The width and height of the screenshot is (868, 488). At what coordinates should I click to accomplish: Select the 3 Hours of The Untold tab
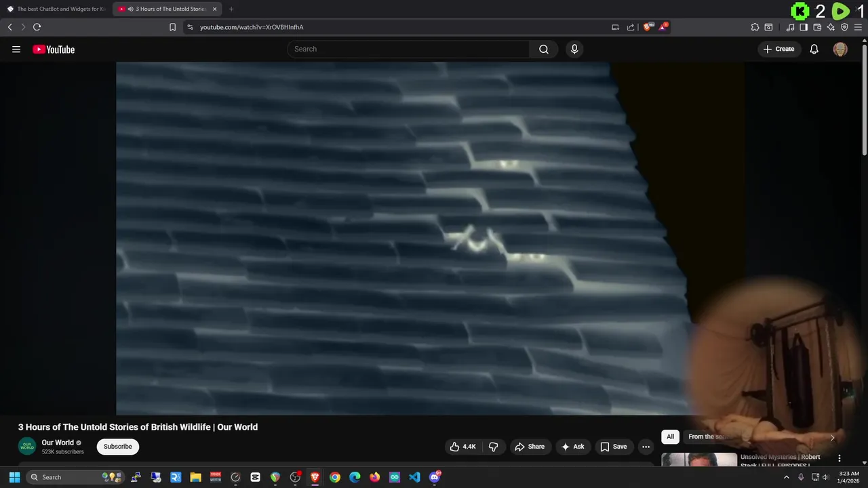tap(167, 9)
